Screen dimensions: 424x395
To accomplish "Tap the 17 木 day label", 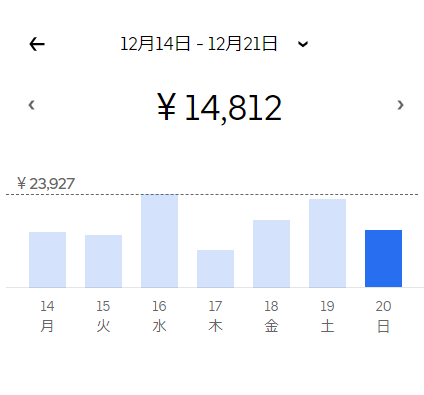I will (x=215, y=316).
